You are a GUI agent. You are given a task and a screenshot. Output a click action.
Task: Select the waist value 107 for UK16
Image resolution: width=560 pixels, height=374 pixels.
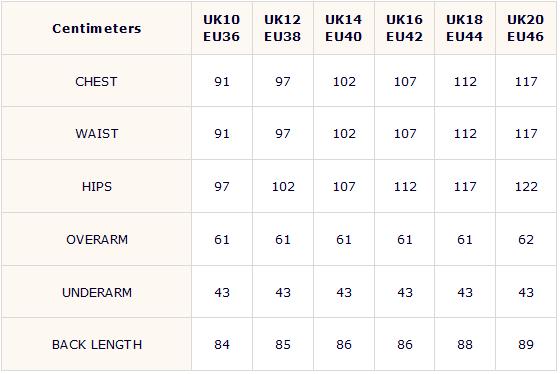tap(405, 134)
